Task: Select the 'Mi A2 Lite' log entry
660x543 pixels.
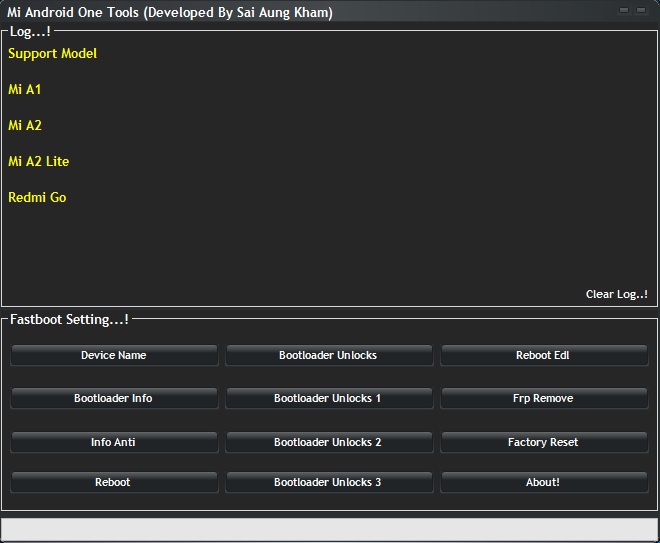Action: pyautogui.click(x=38, y=161)
